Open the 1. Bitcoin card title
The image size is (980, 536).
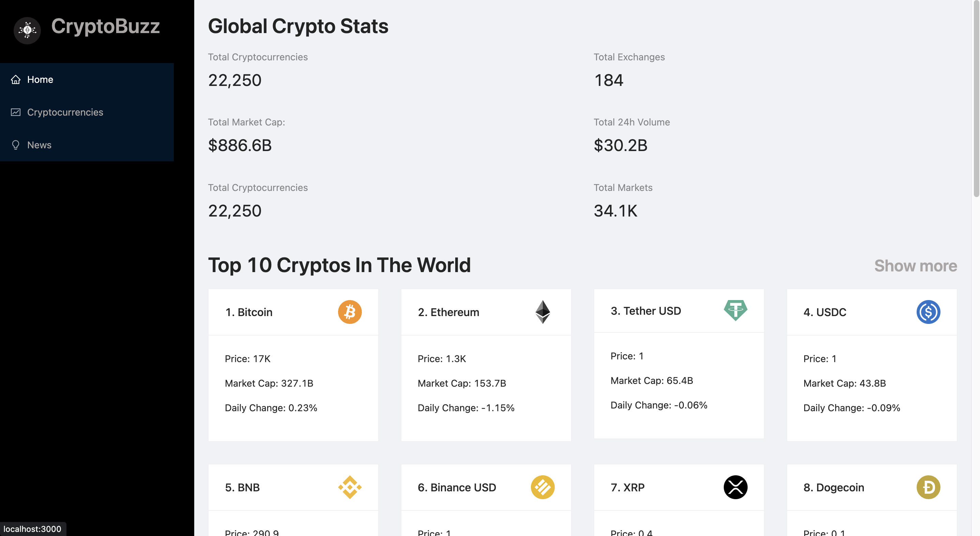click(249, 312)
